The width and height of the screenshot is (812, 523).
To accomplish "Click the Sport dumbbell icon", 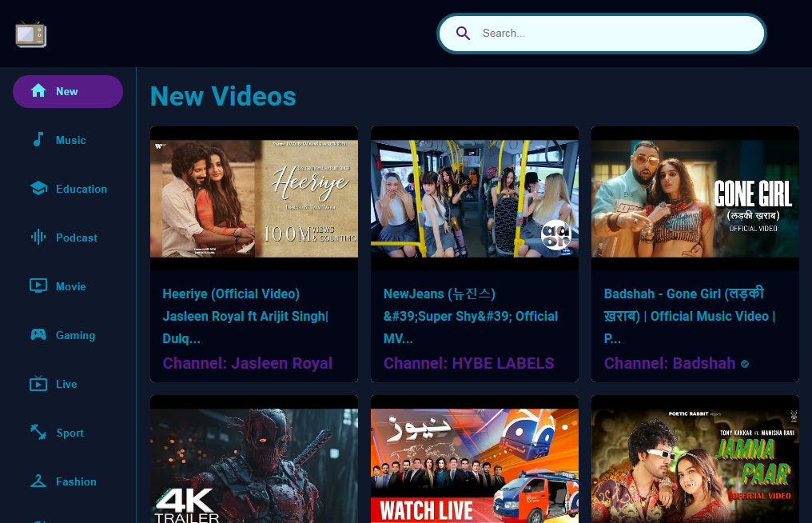I will [x=38, y=432].
